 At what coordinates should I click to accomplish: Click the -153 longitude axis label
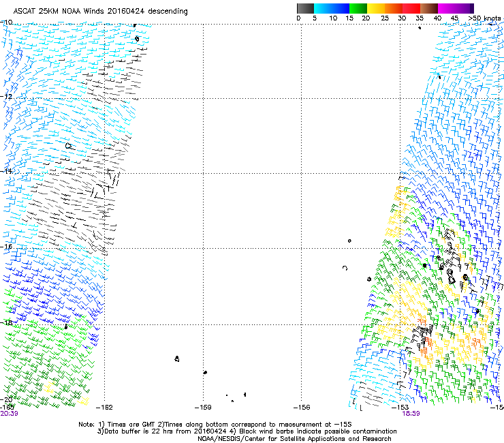[x=400, y=408]
